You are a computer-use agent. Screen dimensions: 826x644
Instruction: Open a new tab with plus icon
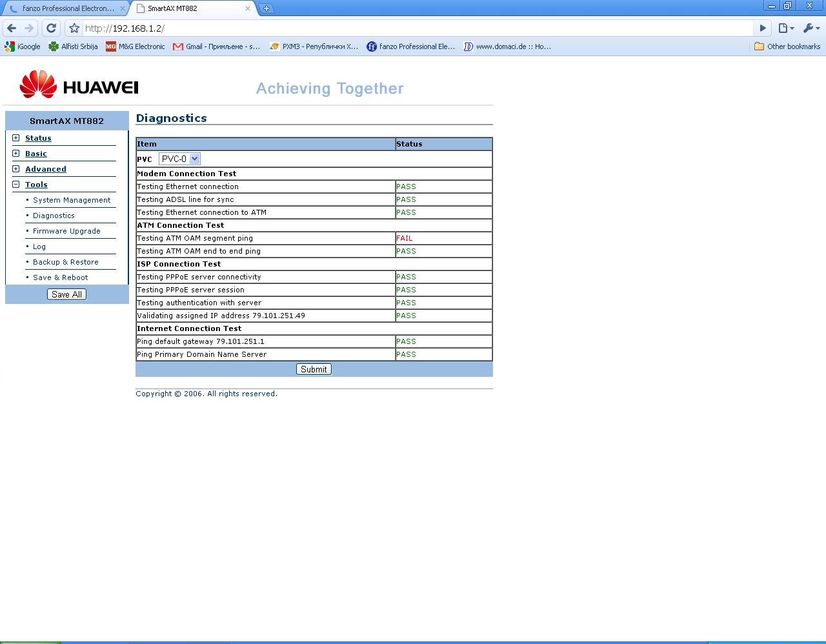click(266, 8)
